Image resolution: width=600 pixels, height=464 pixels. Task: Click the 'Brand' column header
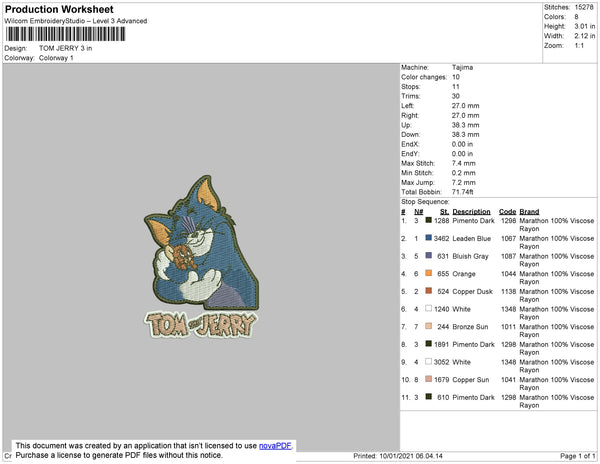(529, 212)
